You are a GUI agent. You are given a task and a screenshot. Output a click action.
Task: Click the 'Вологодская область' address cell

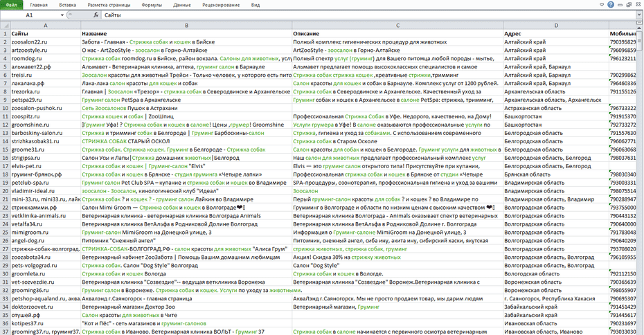point(556,273)
